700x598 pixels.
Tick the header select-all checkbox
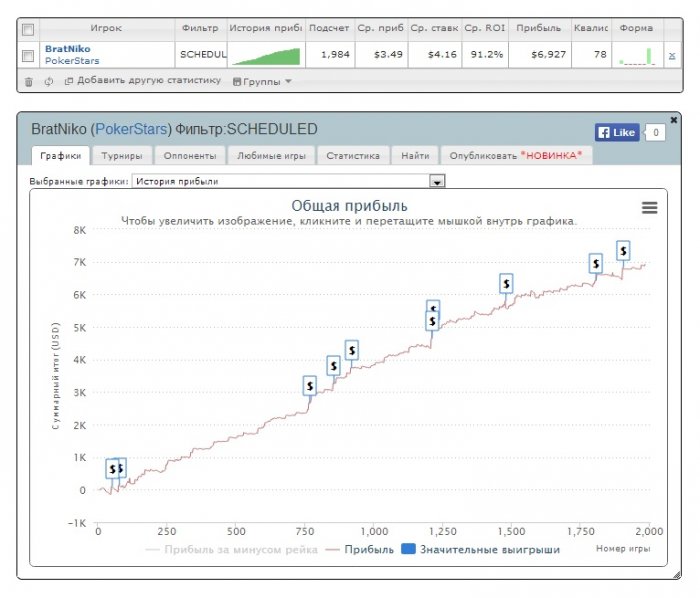[x=28, y=30]
